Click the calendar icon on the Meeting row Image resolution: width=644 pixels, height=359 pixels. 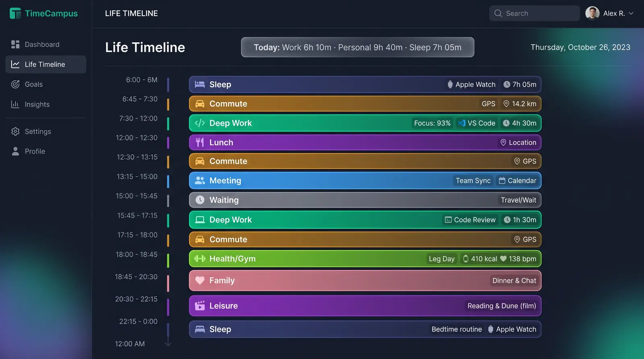(x=502, y=181)
